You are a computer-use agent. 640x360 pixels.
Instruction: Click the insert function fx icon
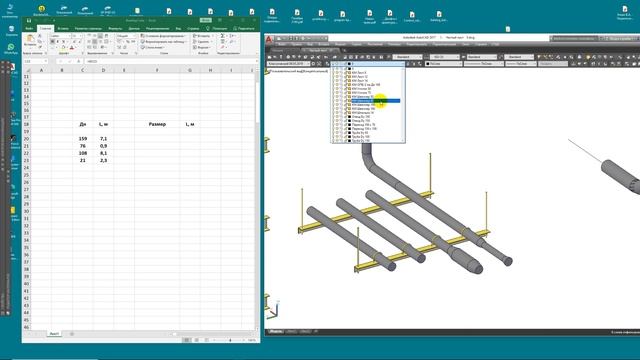(79, 61)
